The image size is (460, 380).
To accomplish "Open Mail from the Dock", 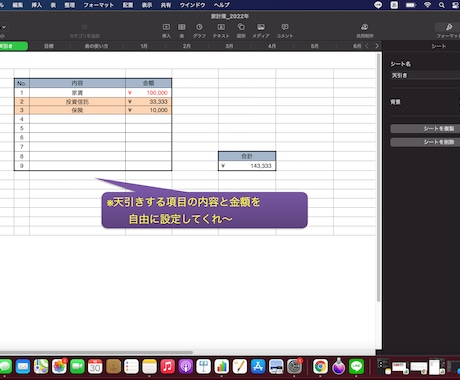I will pyautogui.click(x=23, y=367).
